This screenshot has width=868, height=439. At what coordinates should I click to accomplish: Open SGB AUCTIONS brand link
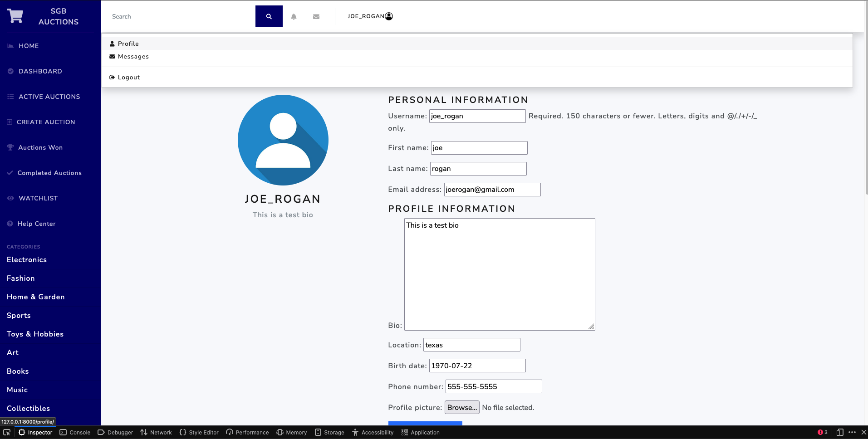[x=59, y=16]
